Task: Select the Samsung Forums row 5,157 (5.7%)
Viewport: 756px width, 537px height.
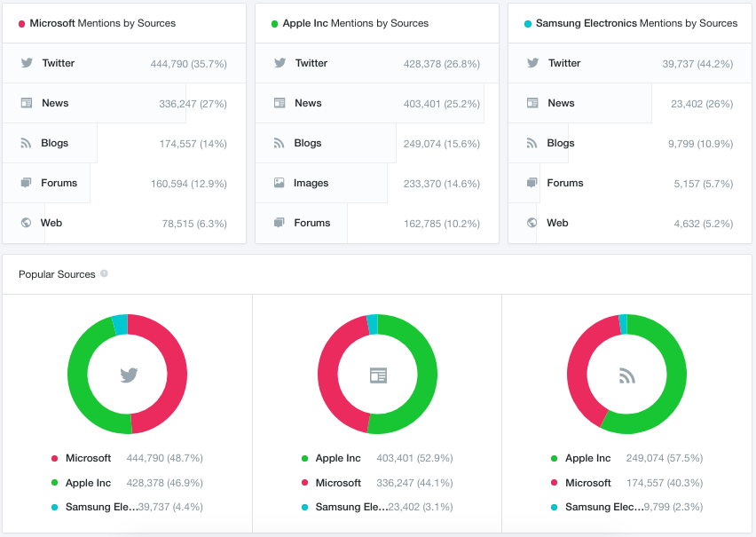Action: coord(630,184)
